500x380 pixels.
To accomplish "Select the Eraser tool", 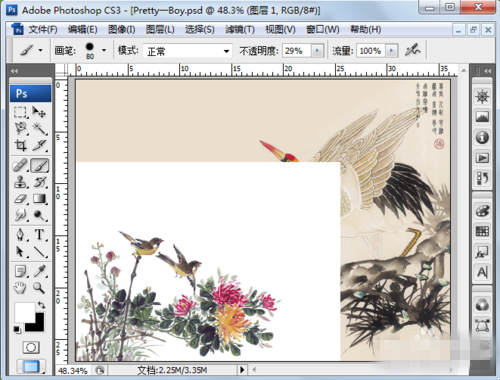I will [21, 199].
